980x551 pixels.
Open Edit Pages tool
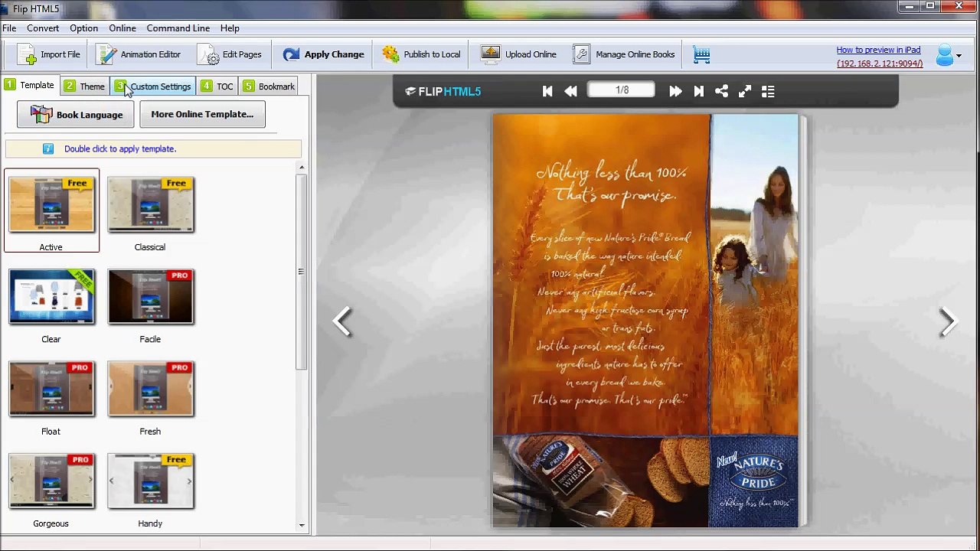[230, 54]
